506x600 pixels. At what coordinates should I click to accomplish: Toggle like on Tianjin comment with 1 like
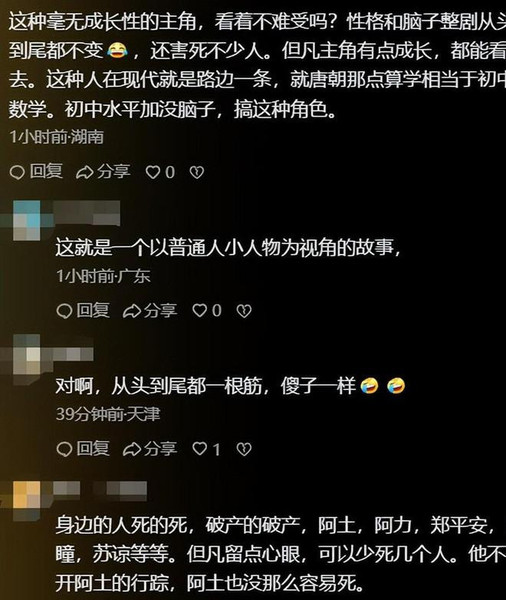point(206,448)
